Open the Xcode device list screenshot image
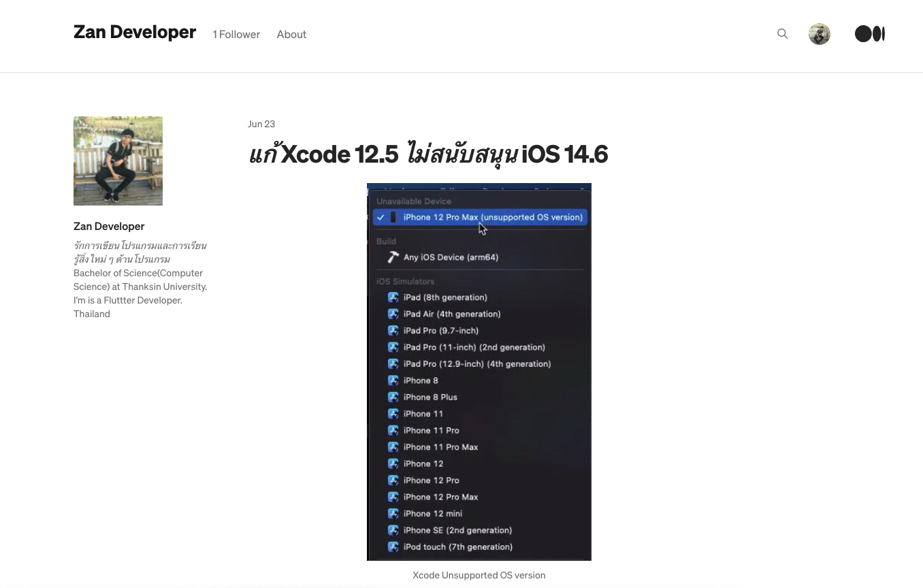Screen dimensions: 923x588 click(x=479, y=372)
